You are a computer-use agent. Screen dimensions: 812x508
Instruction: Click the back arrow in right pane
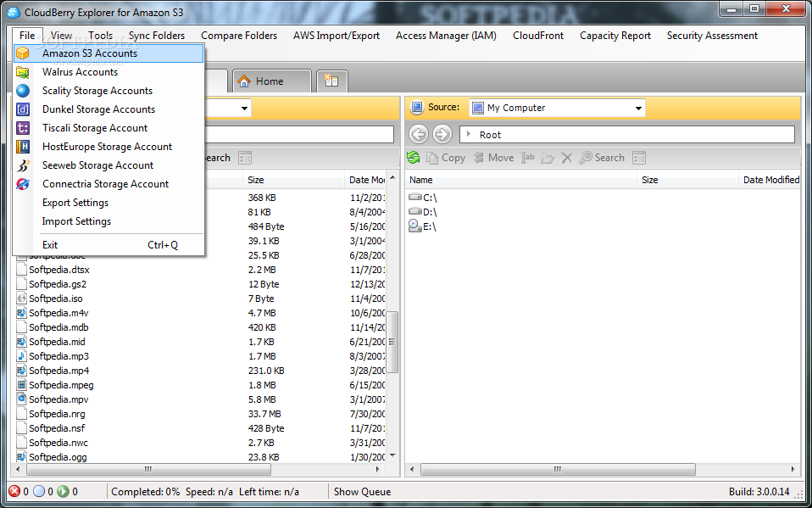[x=419, y=135]
